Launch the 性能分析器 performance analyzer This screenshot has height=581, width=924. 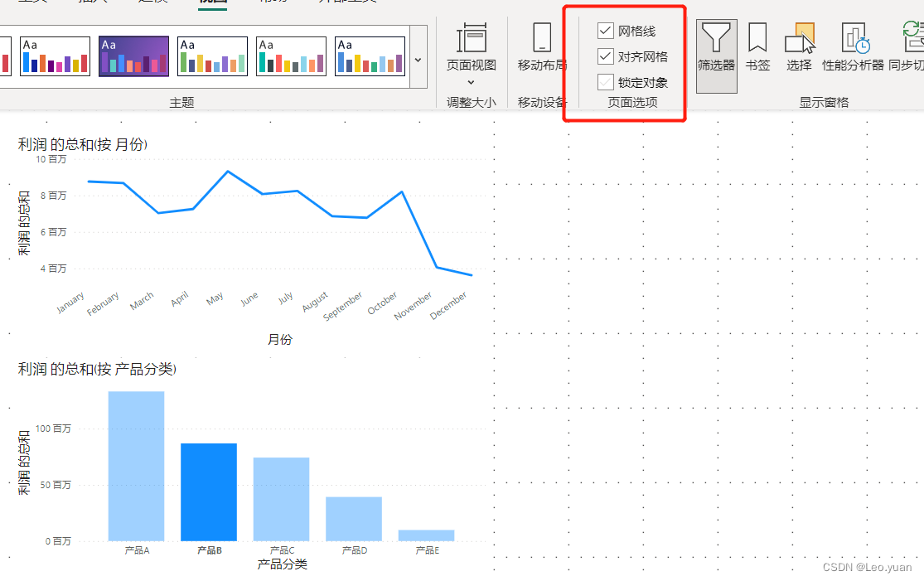853,47
